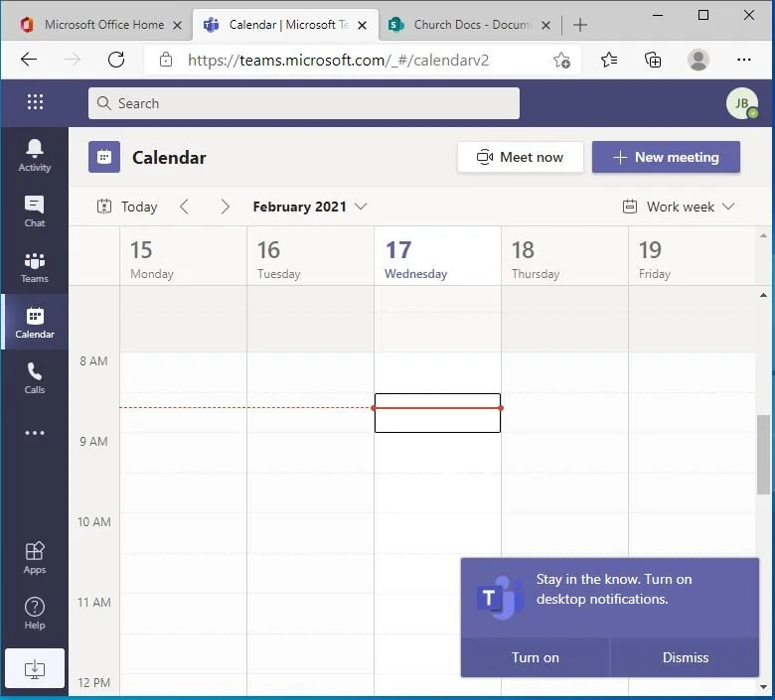
Task: Go to previous week arrow
Action: (x=184, y=207)
